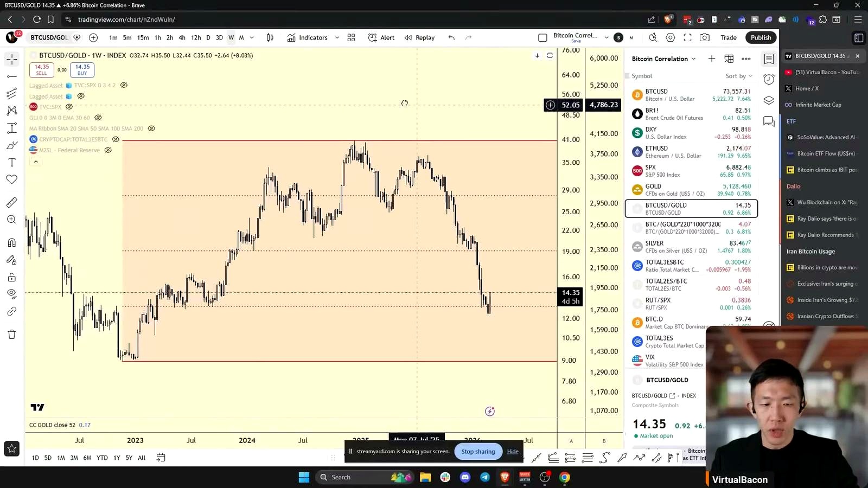
Task: Toggle visibility of GLI EMA 30 60 indicator
Action: [98, 118]
